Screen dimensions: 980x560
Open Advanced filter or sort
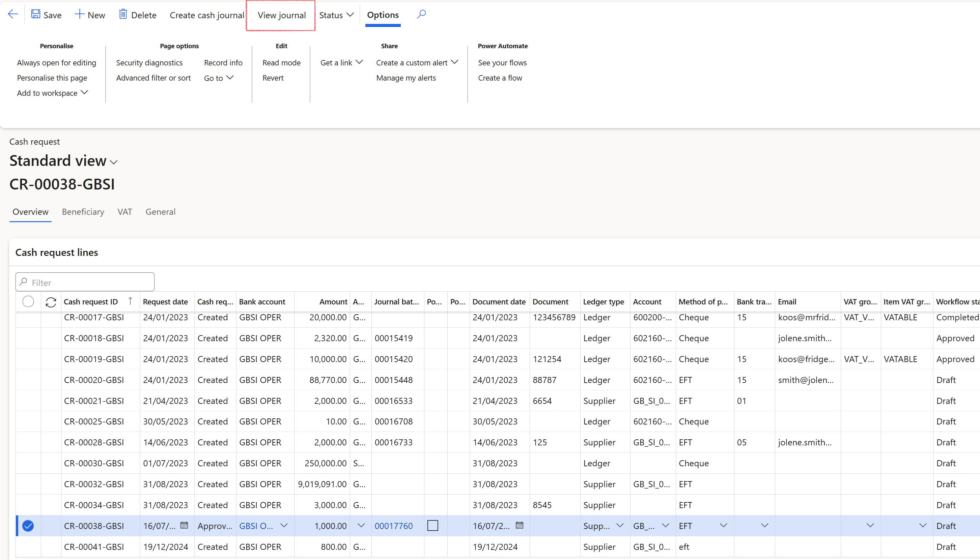coord(153,78)
